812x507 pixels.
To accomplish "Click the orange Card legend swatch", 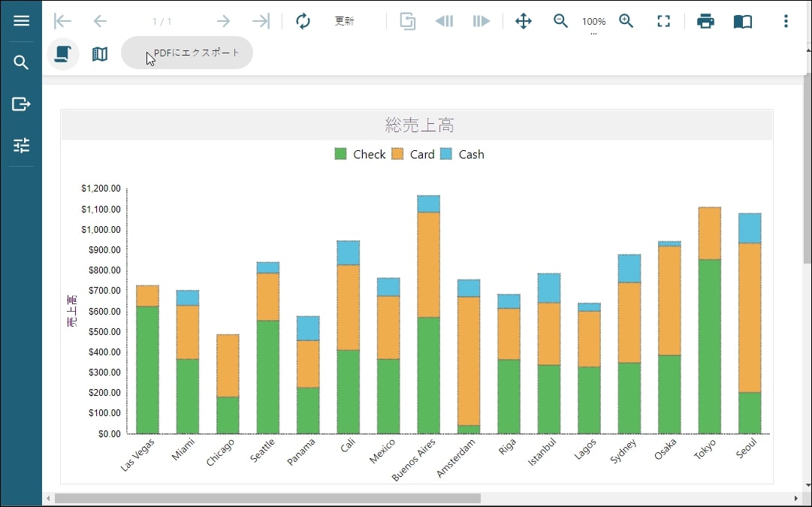I will pos(397,154).
